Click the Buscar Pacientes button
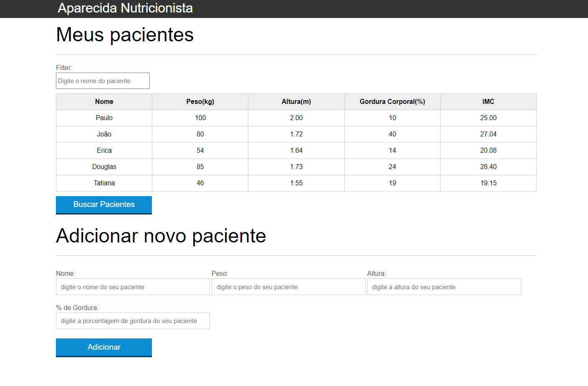 [x=104, y=205]
